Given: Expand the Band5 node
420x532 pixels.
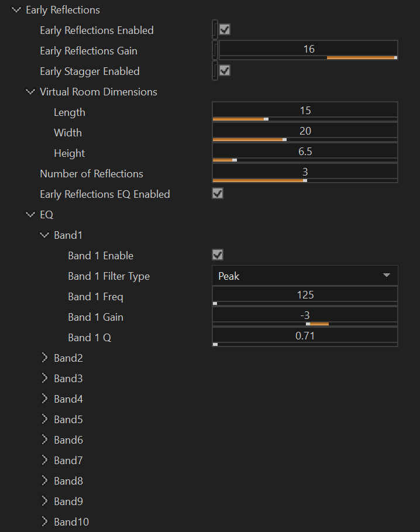Looking at the screenshot, I should tap(45, 419).
